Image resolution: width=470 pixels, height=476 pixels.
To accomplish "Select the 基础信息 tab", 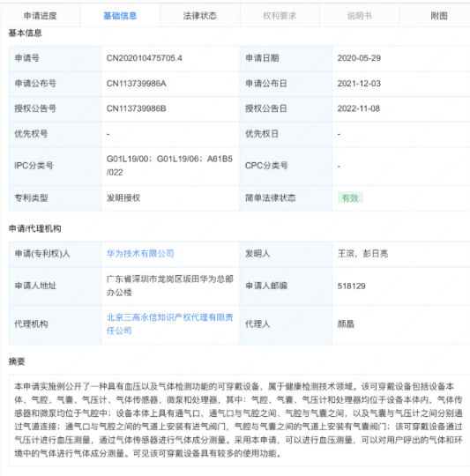I will coord(120,16).
